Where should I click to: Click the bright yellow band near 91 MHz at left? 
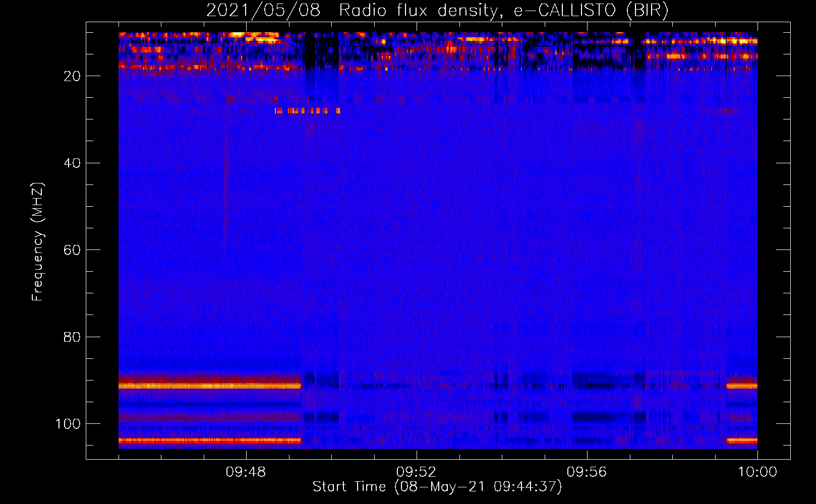[210, 386]
